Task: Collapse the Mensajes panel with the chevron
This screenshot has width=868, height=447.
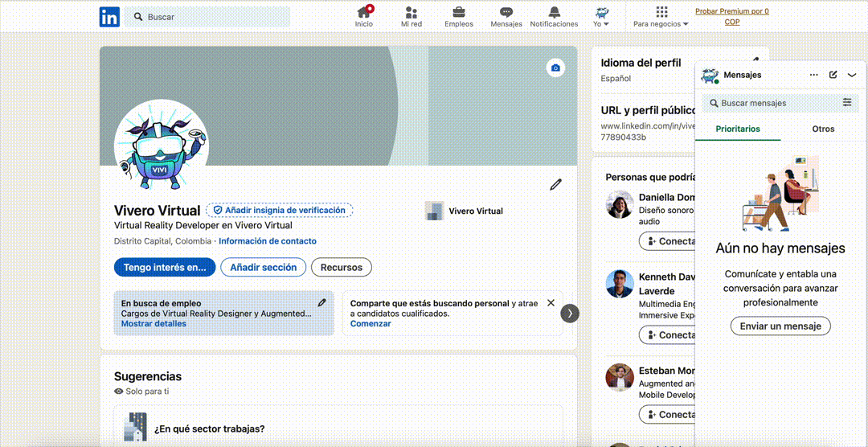Action: pos(852,75)
